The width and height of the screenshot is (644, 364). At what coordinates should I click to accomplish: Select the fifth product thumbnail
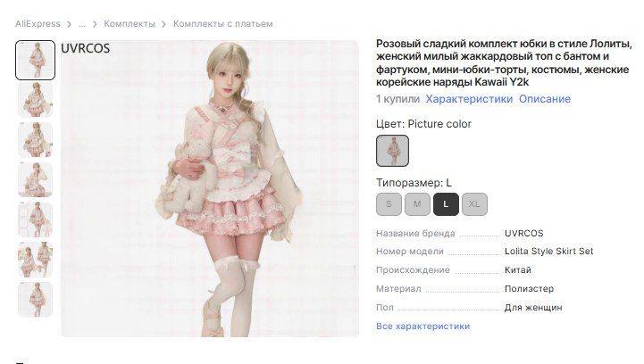(x=36, y=219)
